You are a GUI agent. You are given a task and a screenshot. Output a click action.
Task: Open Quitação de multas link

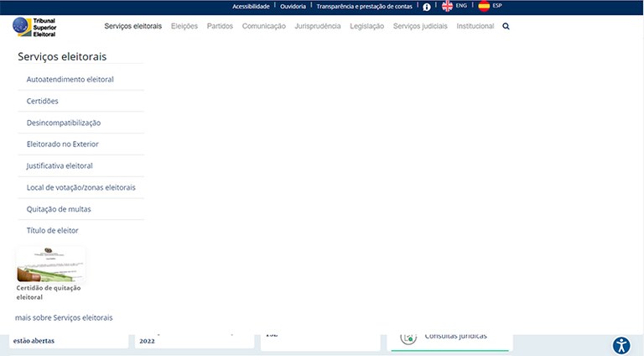coord(59,209)
